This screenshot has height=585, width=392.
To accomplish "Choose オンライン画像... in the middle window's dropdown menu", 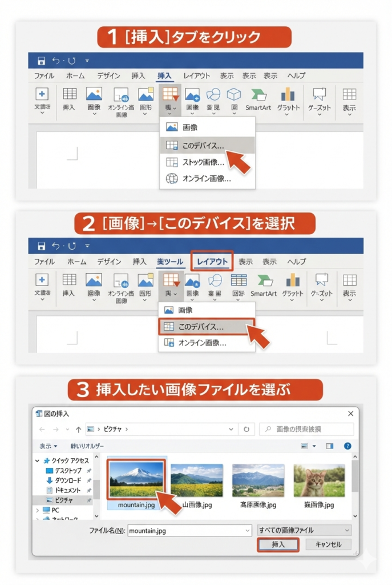I will tap(207, 343).
